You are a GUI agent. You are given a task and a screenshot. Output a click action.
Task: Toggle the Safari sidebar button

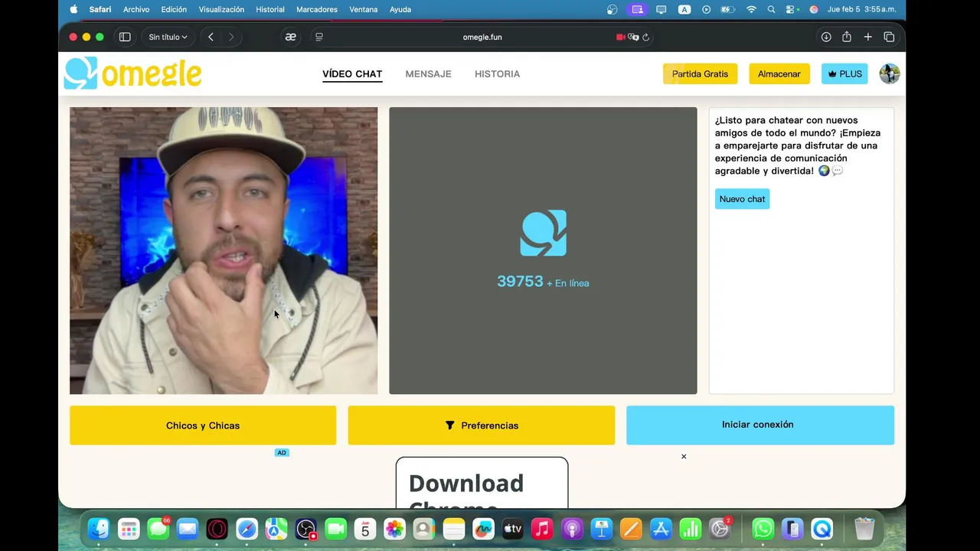point(125,37)
